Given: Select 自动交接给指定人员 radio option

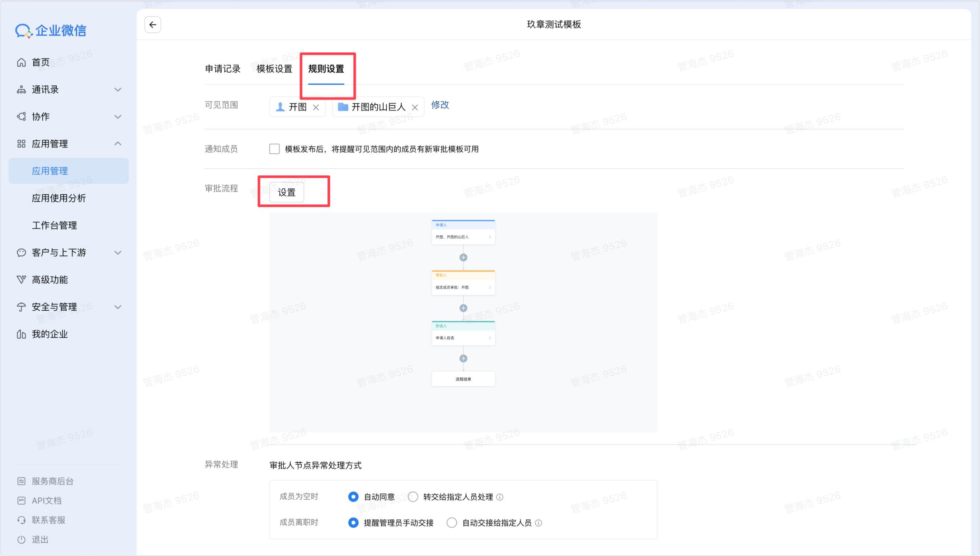Looking at the screenshot, I should click(452, 523).
